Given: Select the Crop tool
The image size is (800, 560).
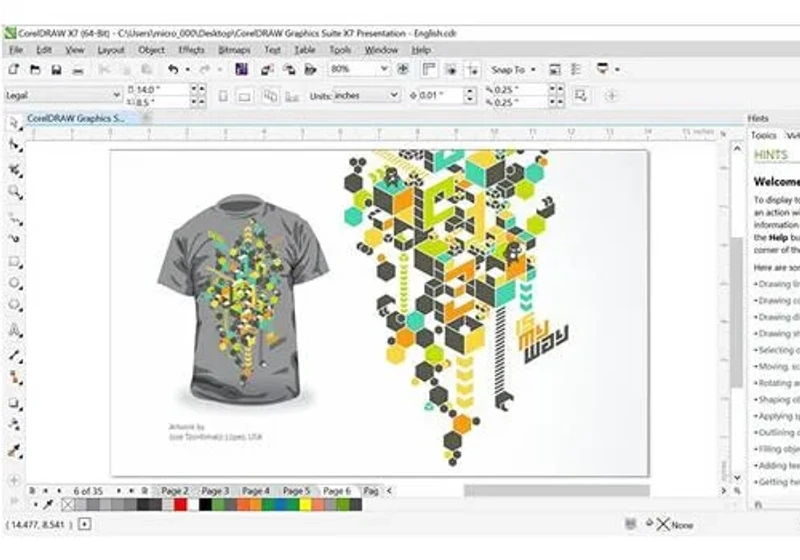Looking at the screenshot, I should click(x=15, y=170).
